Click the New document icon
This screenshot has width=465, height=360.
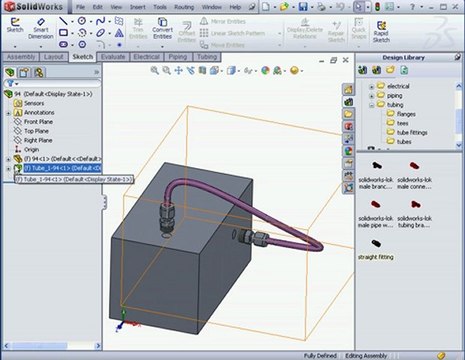[x=266, y=7]
